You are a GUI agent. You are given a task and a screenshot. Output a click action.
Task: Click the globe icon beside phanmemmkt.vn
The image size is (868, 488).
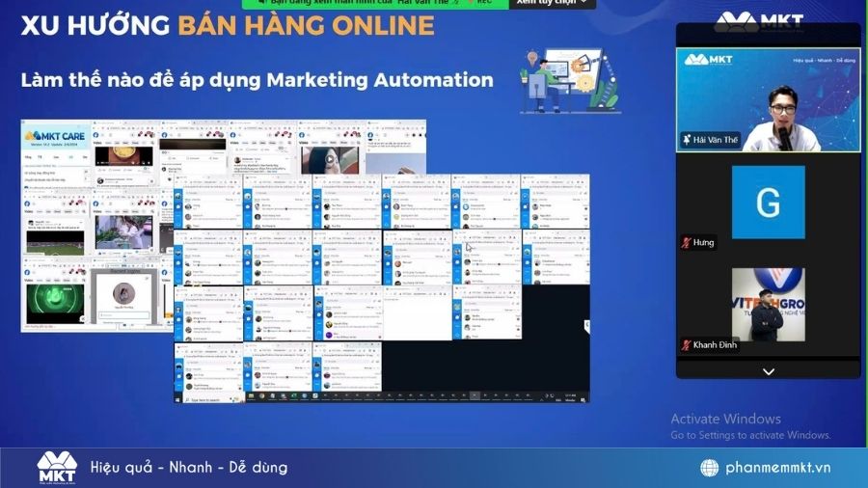709,468
